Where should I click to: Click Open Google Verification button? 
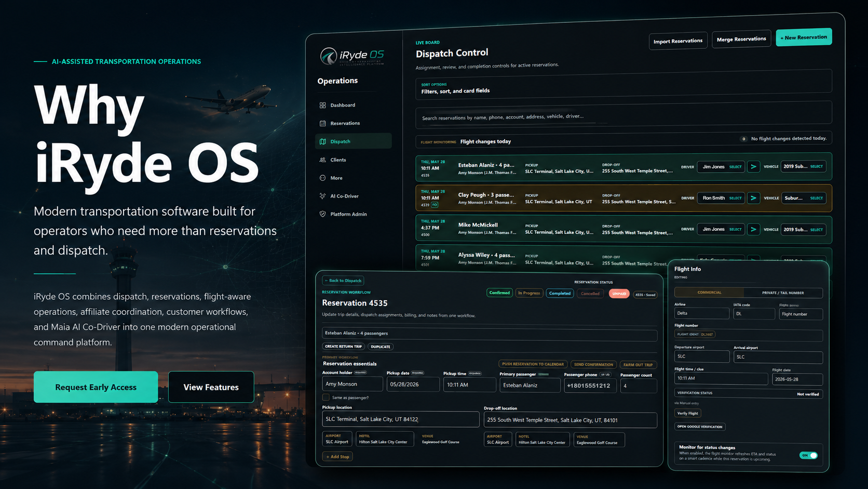pyautogui.click(x=700, y=427)
